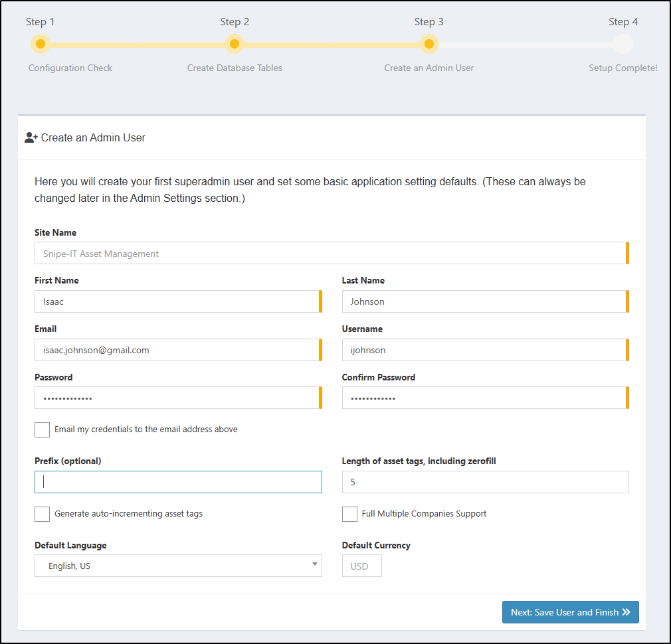Click the add-user icon beside Create an Admin User
The image size is (671, 644).
tap(31, 138)
